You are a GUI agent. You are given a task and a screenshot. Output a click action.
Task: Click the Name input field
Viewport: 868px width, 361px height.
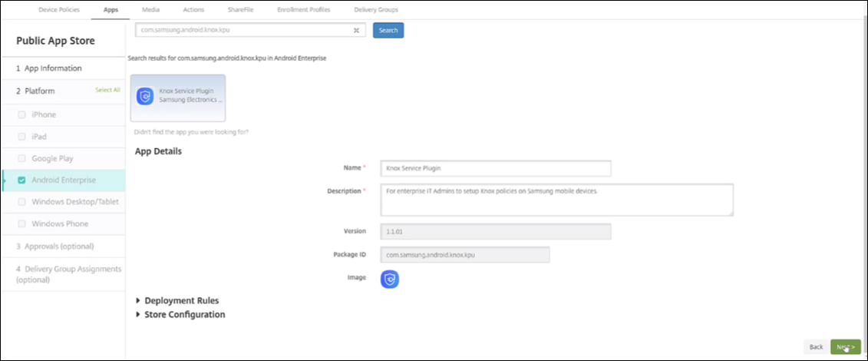pyautogui.click(x=496, y=168)
